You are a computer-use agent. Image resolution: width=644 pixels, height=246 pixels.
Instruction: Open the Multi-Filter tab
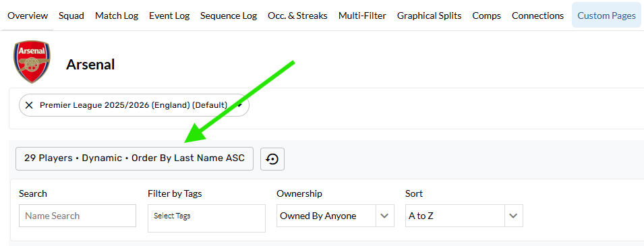(x=362, y=16)
